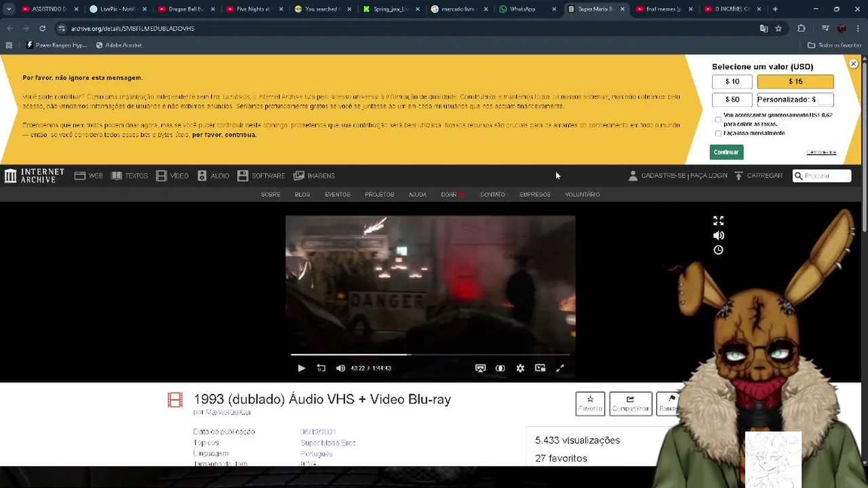Open VÍDEO section in archive navbar
The height and width of the screenshot is (488, 868).
pos(172,176)
